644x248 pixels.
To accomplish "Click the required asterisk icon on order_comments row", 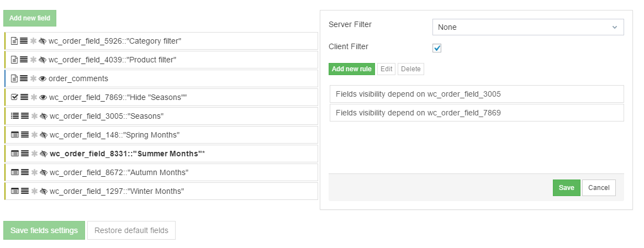I will (x=33, y=78).
